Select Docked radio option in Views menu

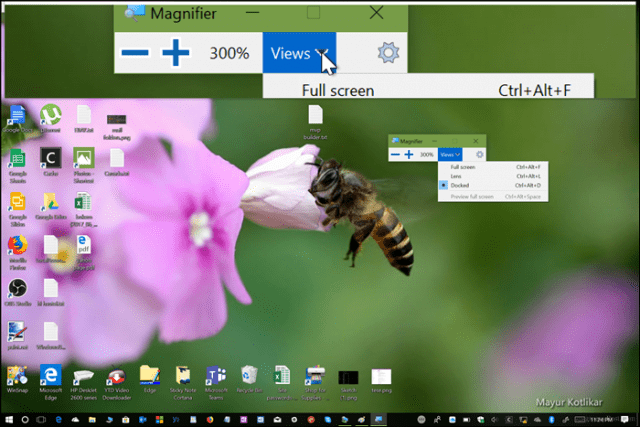[493, 185]
